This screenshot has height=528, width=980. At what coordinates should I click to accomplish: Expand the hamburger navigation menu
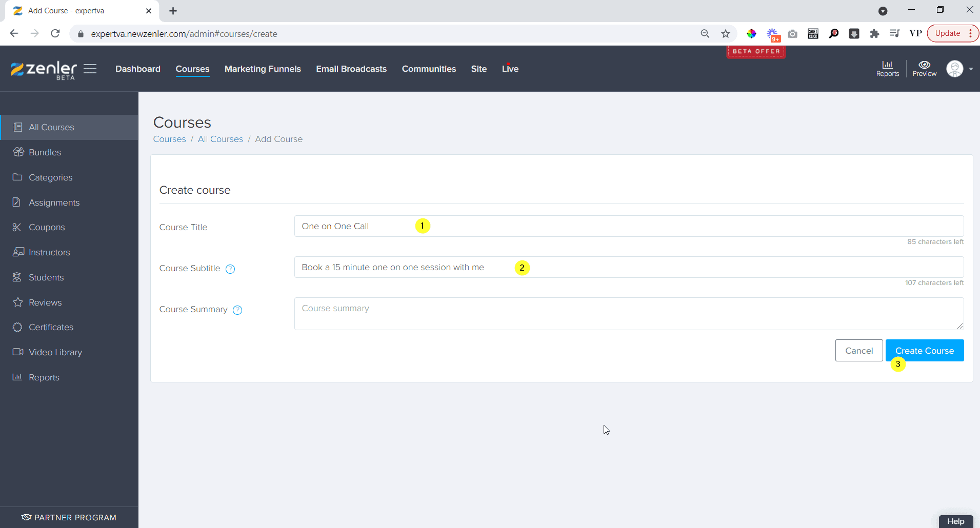tap(90, 69)
